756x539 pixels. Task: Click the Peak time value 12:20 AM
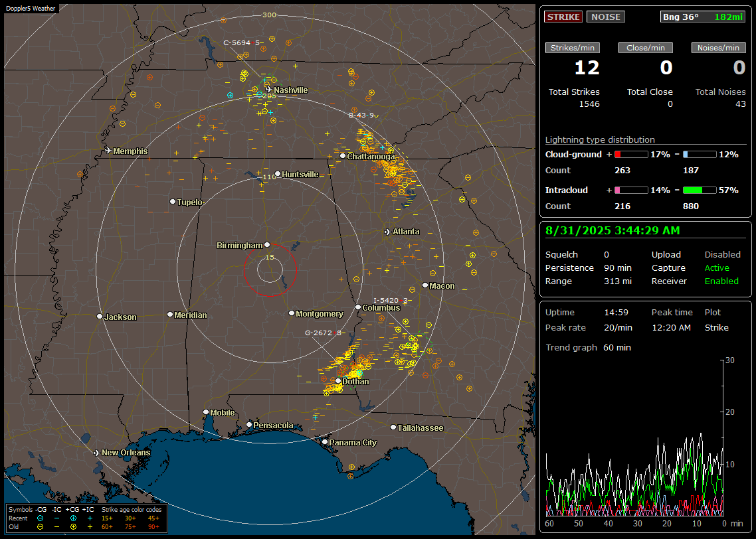pyautogui.click(x=671, y=327)
